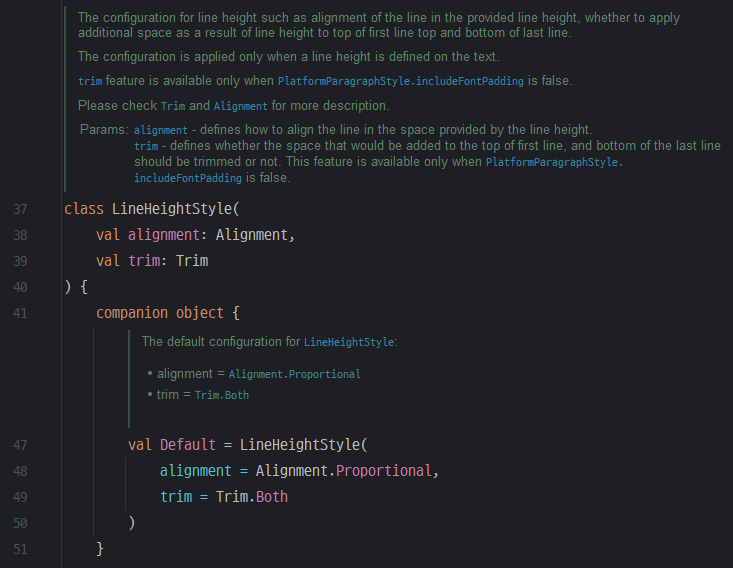Click 'Alignment' before '.Proportional' on line 48
This screenshot has width=733, height=568.
tap(292, 471)
